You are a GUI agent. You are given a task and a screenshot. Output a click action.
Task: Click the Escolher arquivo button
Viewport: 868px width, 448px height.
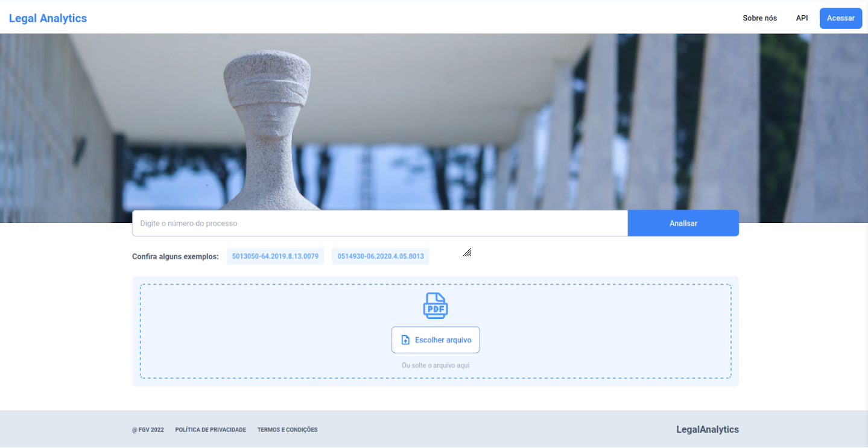[x=436, y=340]
